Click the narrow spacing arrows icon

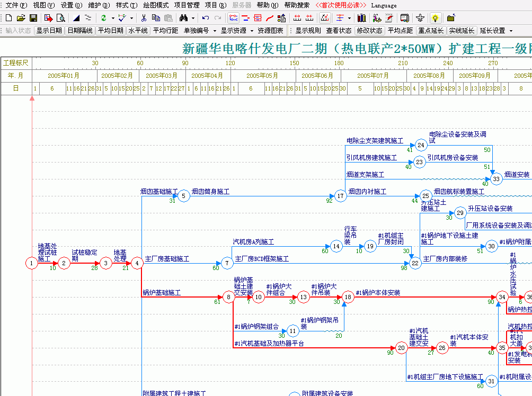(309, 18)
